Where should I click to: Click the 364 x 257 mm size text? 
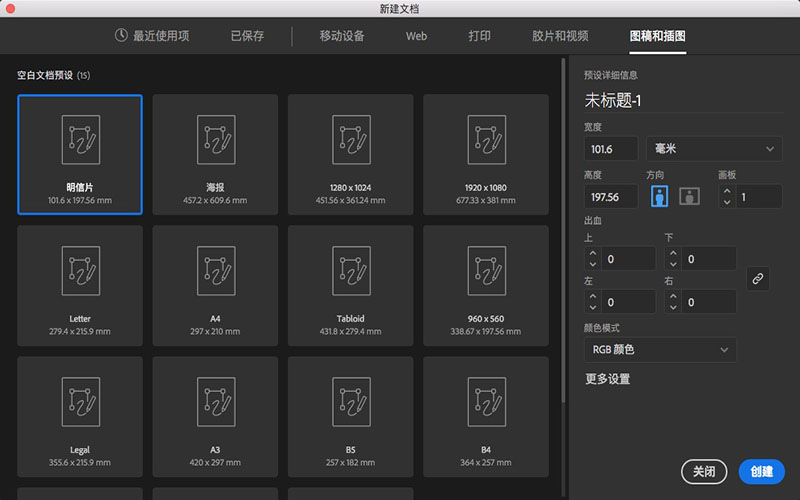pyautogui.click(x=486, y=463)
